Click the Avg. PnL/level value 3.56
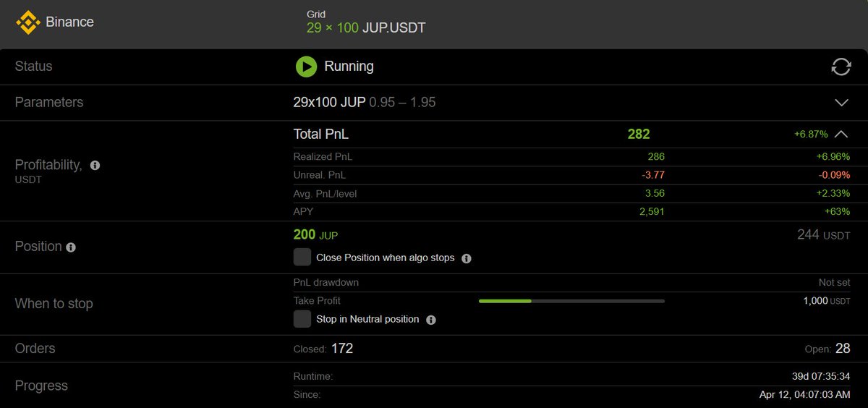868x408 pixels. point(655,193)
